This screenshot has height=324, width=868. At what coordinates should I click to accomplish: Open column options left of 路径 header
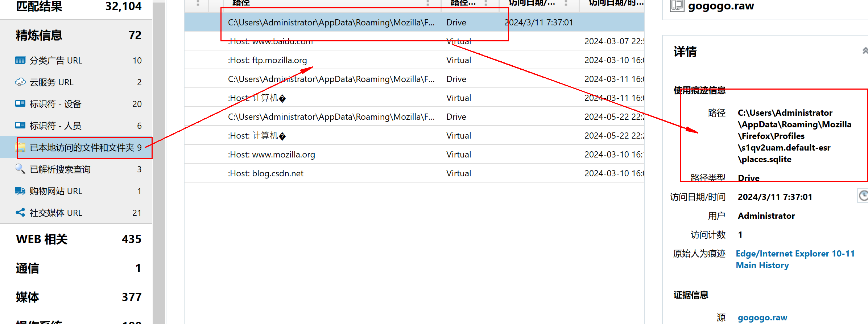[x=198, y=3]
